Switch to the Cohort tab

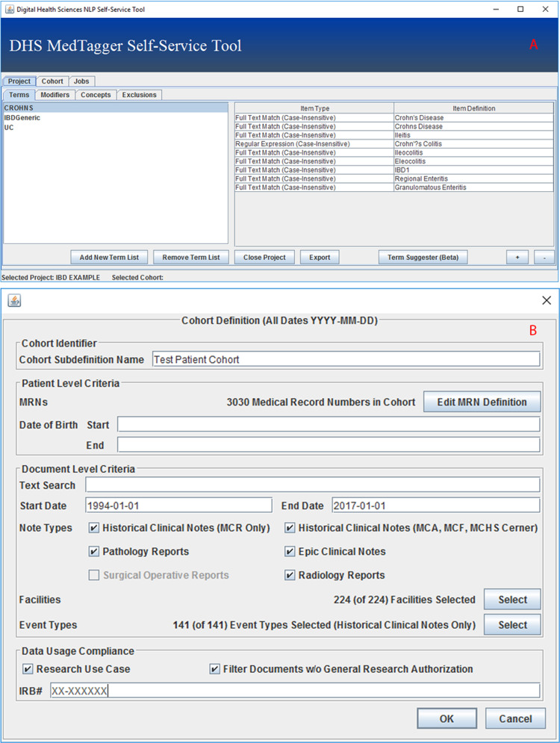tap(52, 81)
